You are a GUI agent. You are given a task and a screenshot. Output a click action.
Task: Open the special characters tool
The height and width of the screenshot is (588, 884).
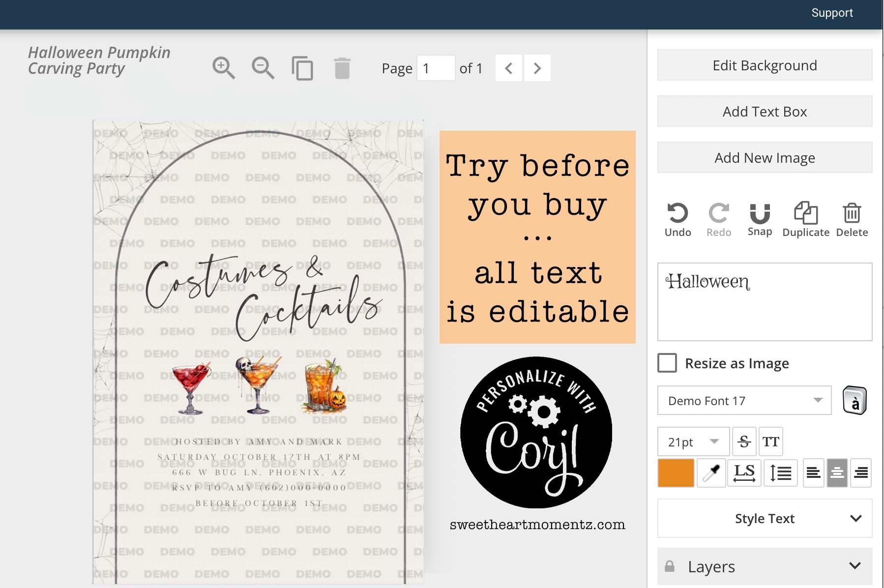pos(855,400)
